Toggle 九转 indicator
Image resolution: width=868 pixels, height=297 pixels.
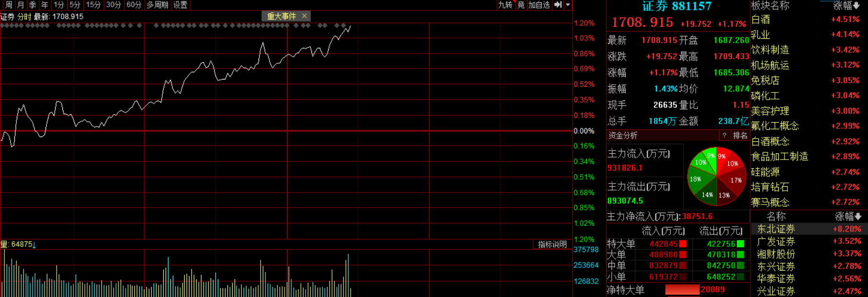pos(505,5)
